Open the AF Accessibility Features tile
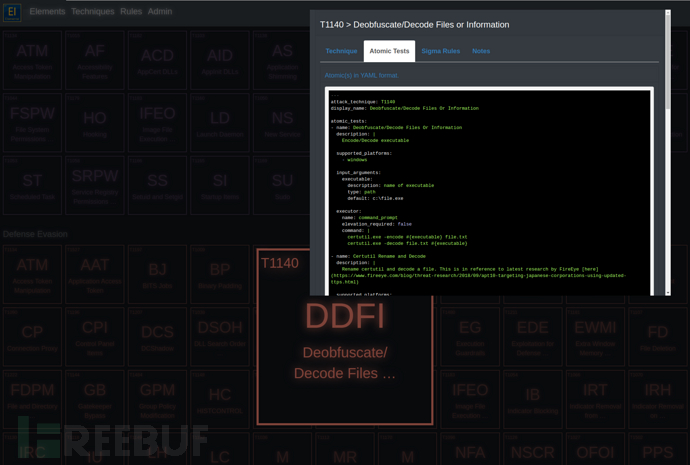The image size is (690, 465). [95, 60]
